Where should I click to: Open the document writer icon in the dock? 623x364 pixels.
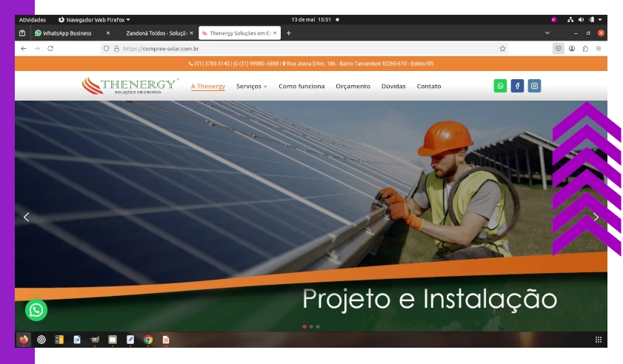point(77,340)
